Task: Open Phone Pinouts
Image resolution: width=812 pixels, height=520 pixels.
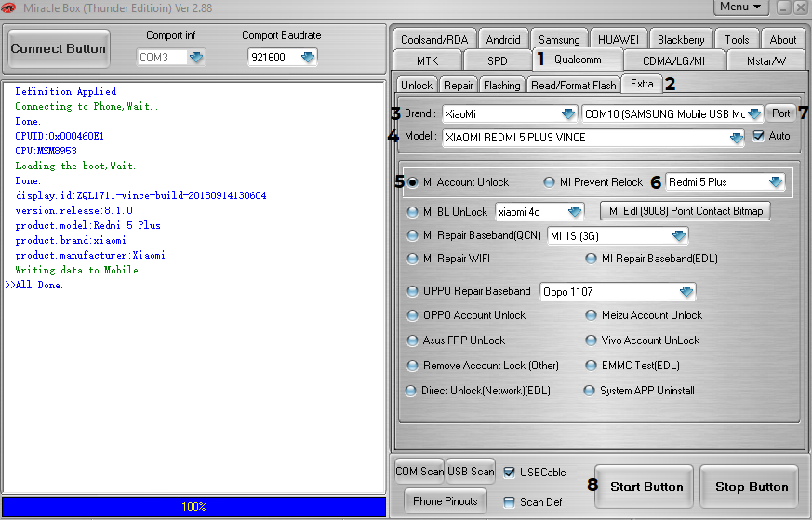Action: click(x=446, y=500)
